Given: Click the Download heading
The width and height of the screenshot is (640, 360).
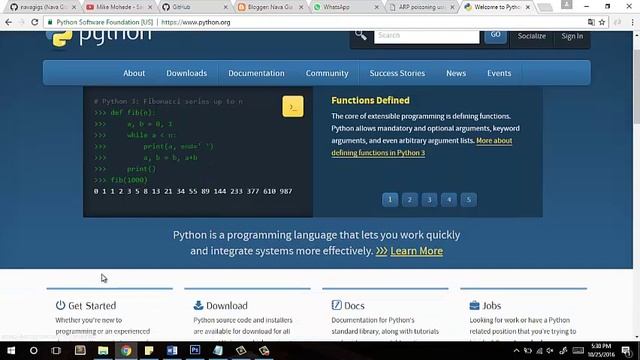Looking at the screenshot, I should (227, 305).
